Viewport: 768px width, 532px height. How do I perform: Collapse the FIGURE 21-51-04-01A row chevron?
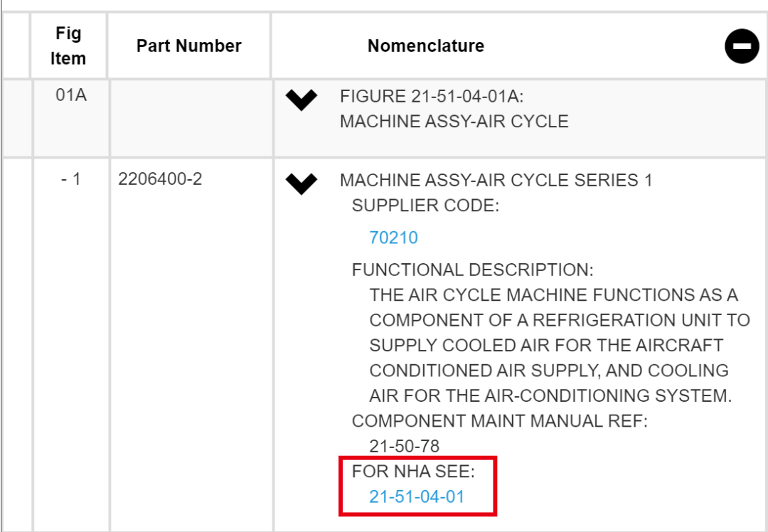[x=302, y=100]
